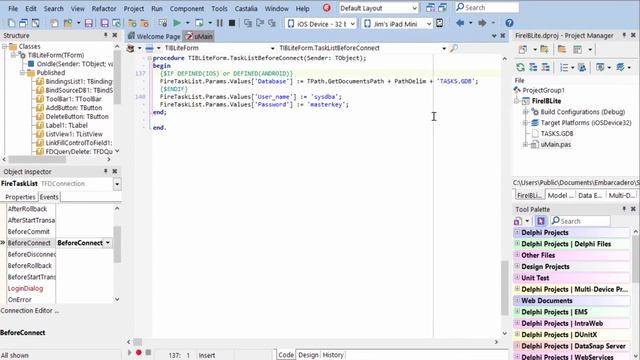Run the project with green play icon
Image resolution: width=640 pixels, height=360 pixels.
tap(177, 23)
